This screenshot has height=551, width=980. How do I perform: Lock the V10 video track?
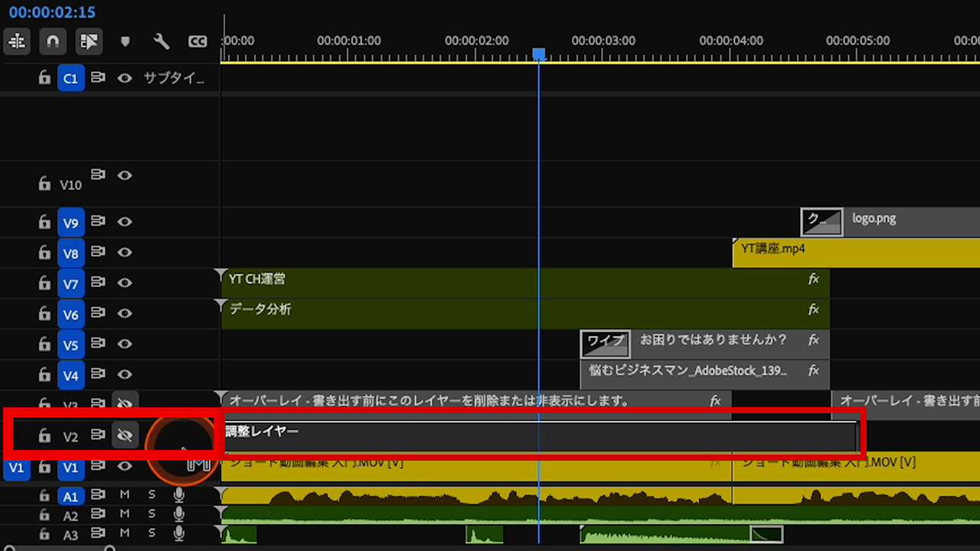pyautogui.click(x=44, y=184)
